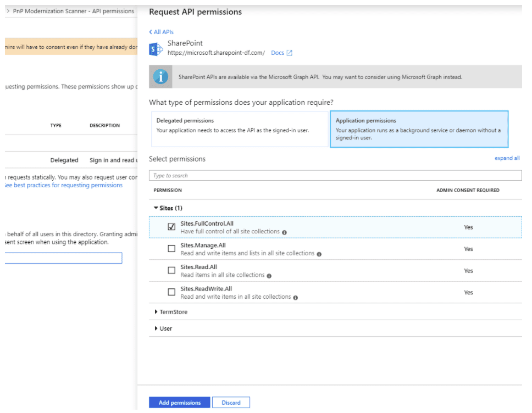Check the Sites.Manage.All checkbox
Image resolution: width=532 pixels, height=413 pixels.
pyautogui.click(x=171, y=249)
